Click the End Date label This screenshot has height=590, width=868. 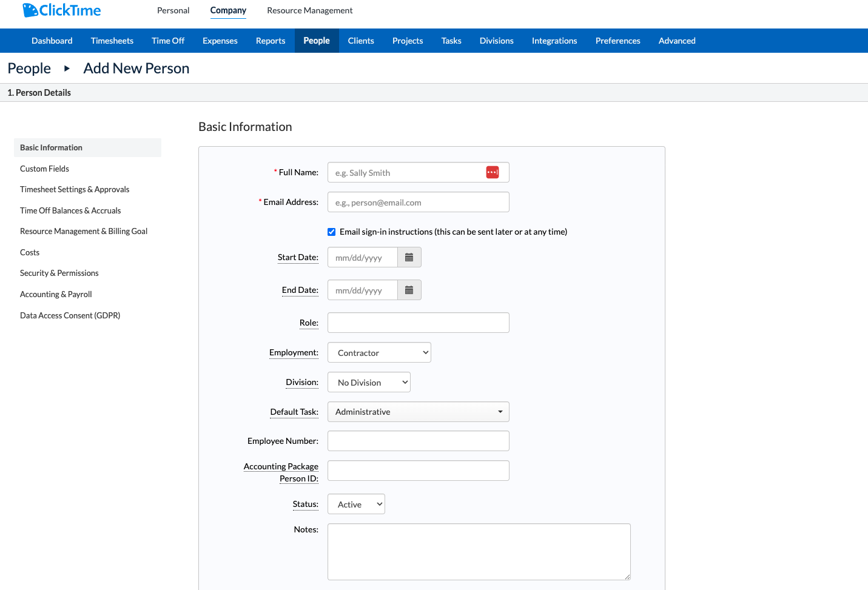pos(300,290)
